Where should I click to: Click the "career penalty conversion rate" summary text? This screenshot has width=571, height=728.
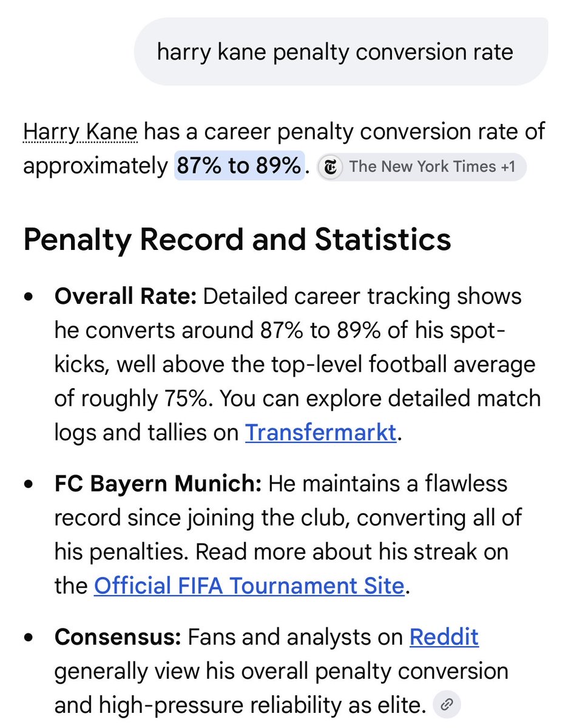[354, 132]
